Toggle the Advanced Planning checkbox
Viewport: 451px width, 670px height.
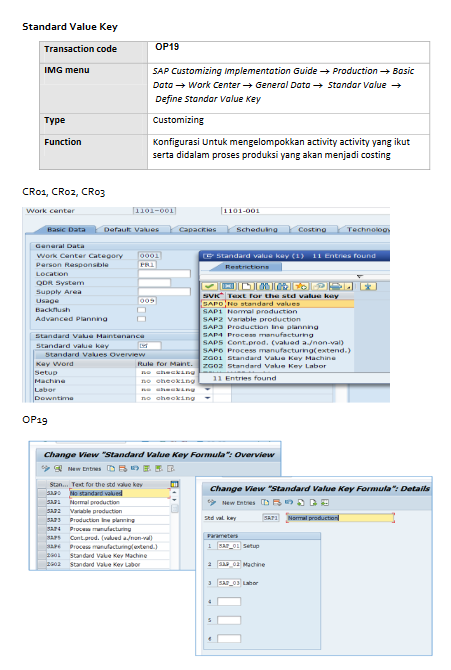click(141, 319)
